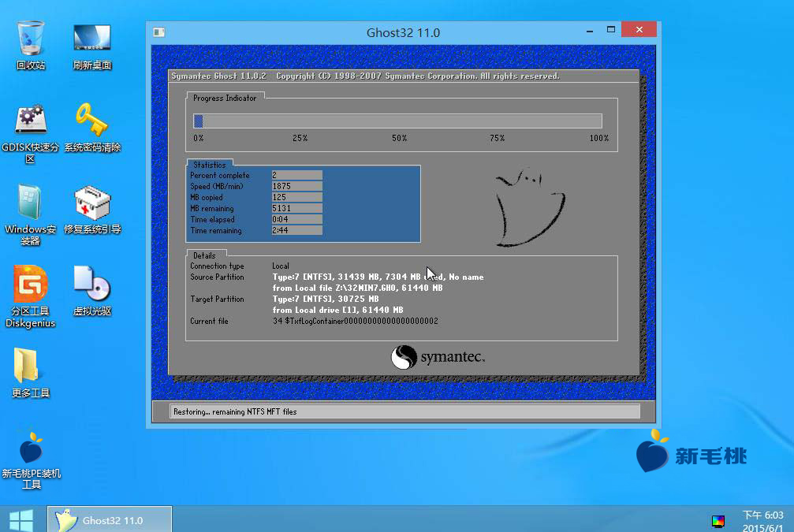Open the 刷新桌面 desktop icon
794x532 pixels.
(x=91, y=45)
